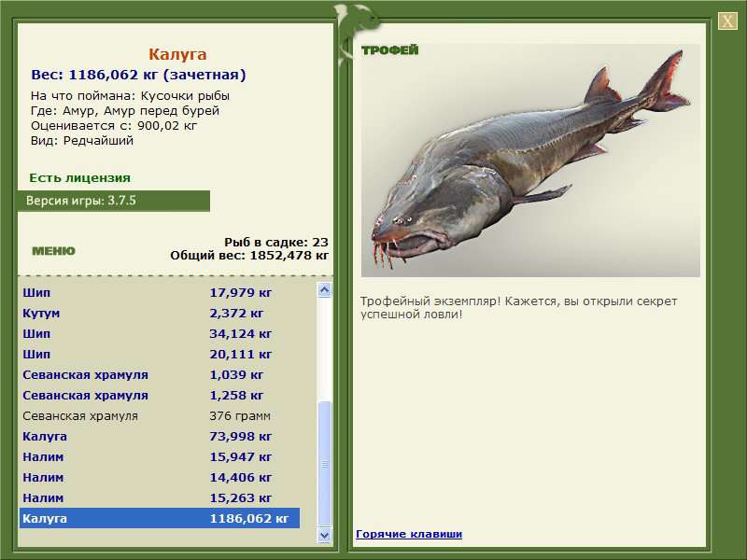This screenshot has width=747, height=560.
Task: Click the Трофейный экземпляр description text
Action: pos(518,308)
